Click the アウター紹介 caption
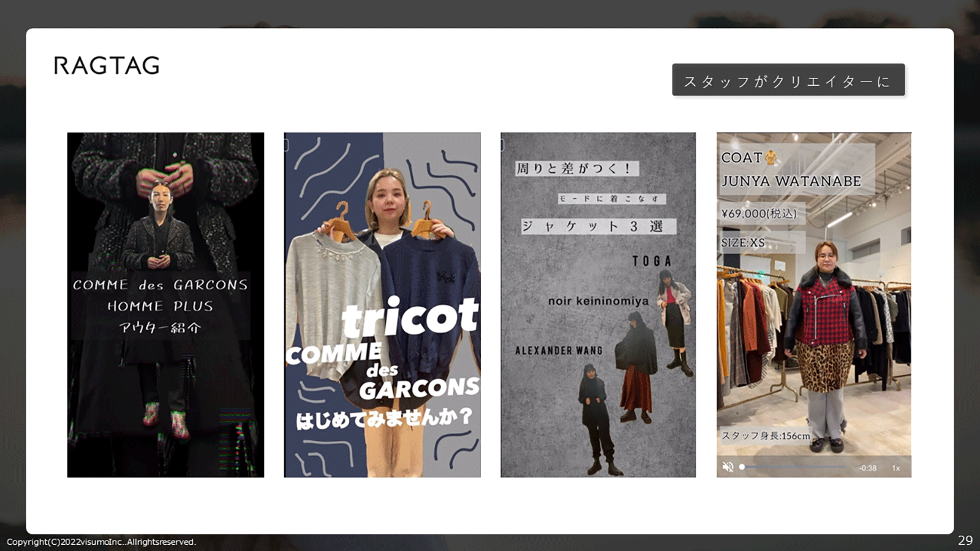980x551 pixels. click(x=160, y=328)
